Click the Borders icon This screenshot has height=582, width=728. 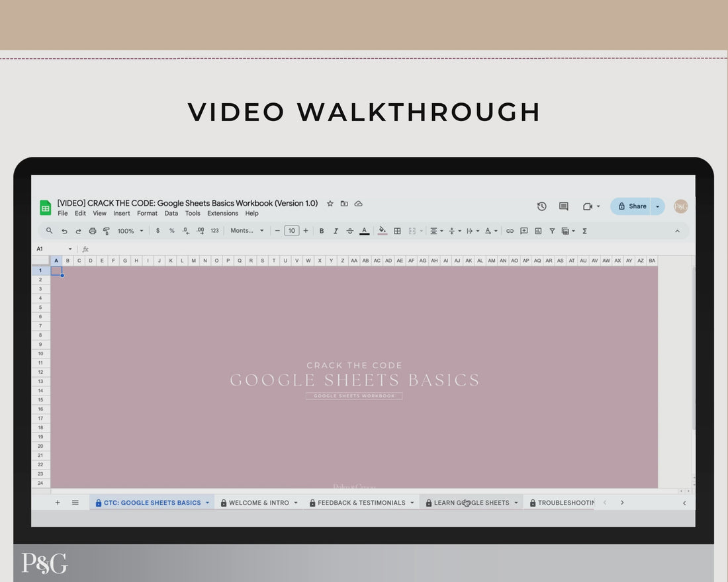[x=398, y=231]
